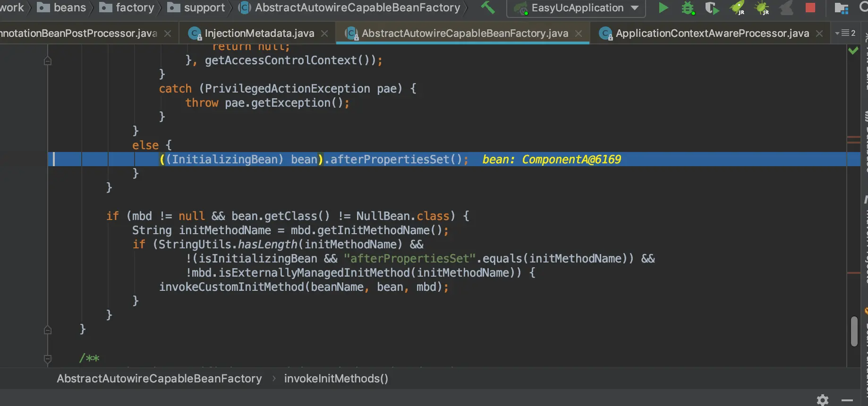This screenshot has width=868, height=406.
Task: Click the class icon on ApplicationContextAwareProcessor.java tab
Action: [x=605, y=34]
